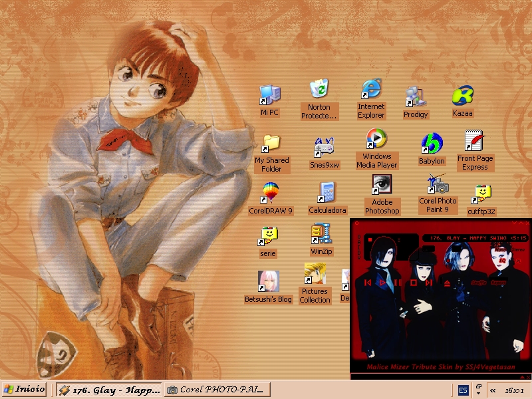Switch to Corel PHOTO-PAINT taskbar button

(217, 390)
